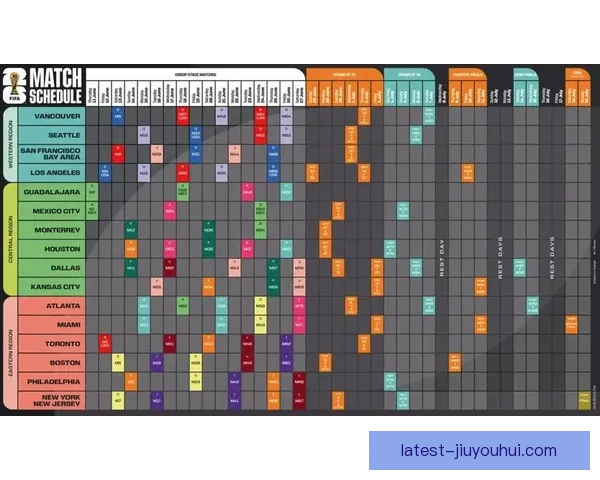This screenshot has height=480, width=600.
Task: Click the QUARTER-FINALS header
Action: [x=468, y=75]
